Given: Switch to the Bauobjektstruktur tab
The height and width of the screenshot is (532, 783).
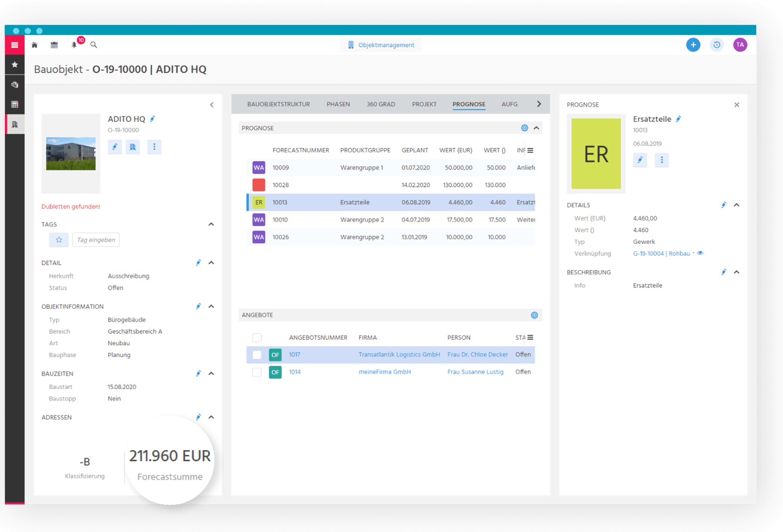Looking at the screenshot, I should point(278,104).
